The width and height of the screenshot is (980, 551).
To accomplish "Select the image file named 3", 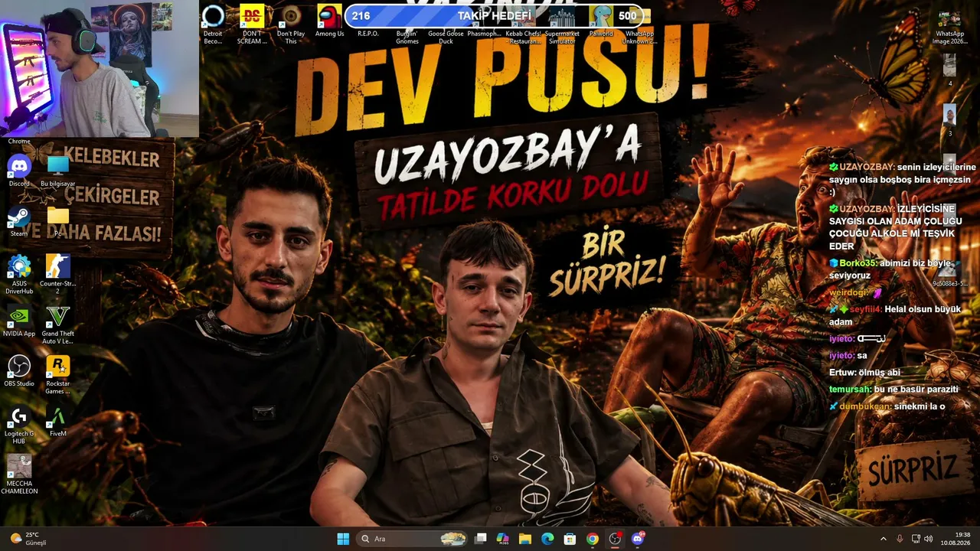I will [x=949, y=120].
